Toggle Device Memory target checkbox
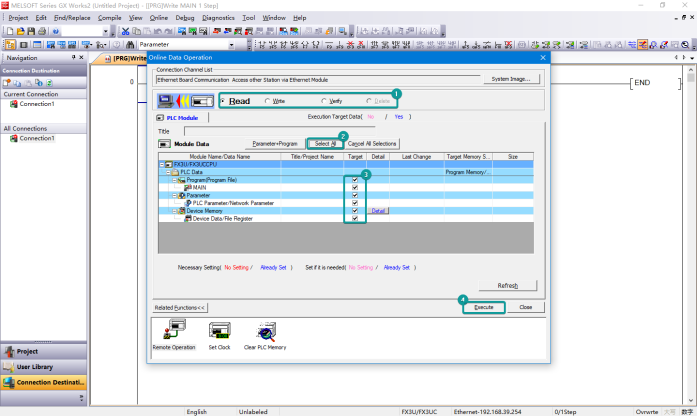Image resolution: width=697 pixels, height=416 pixels. pos(355,211)
